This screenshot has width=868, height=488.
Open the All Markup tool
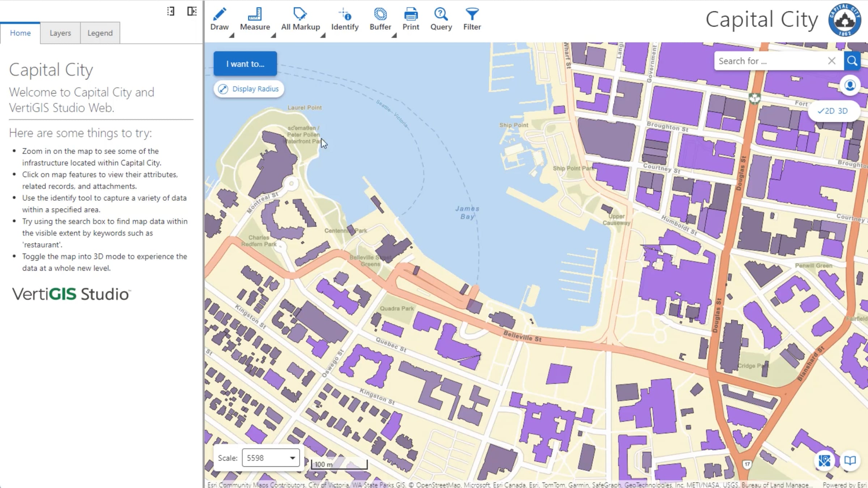[x=301, y=19]
